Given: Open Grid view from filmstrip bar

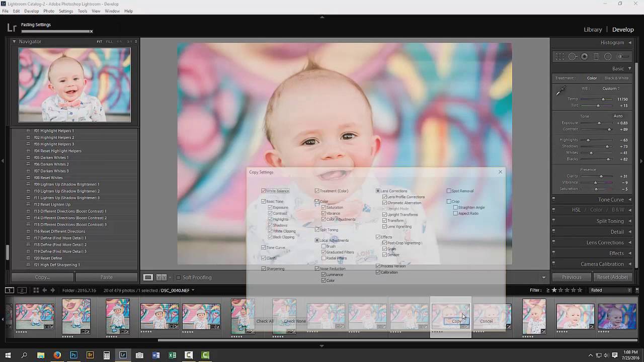Looking at the screenshot, I should pos(36,290).
